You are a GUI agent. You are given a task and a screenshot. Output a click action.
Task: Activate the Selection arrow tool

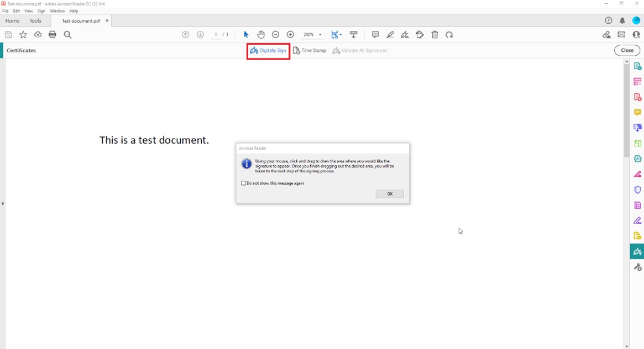pyautogui.click(x=246, y=34)
